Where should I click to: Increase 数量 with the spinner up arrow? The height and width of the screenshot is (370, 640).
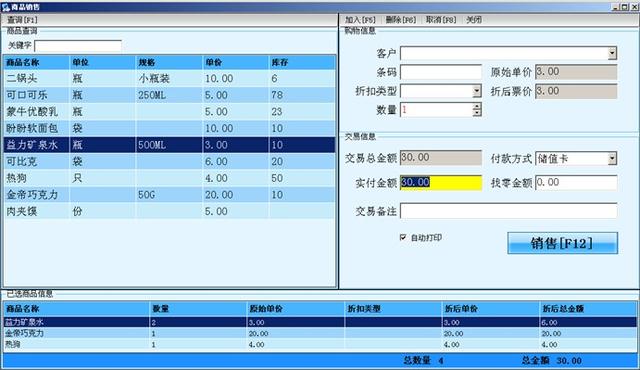[x=477, y=106]
